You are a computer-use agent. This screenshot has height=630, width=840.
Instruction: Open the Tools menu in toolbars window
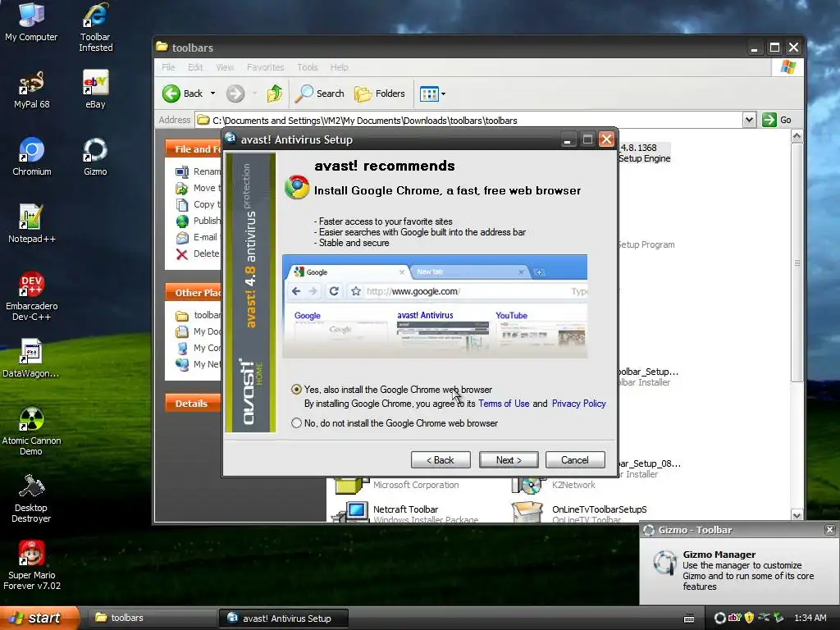click(x=308, y=67)
